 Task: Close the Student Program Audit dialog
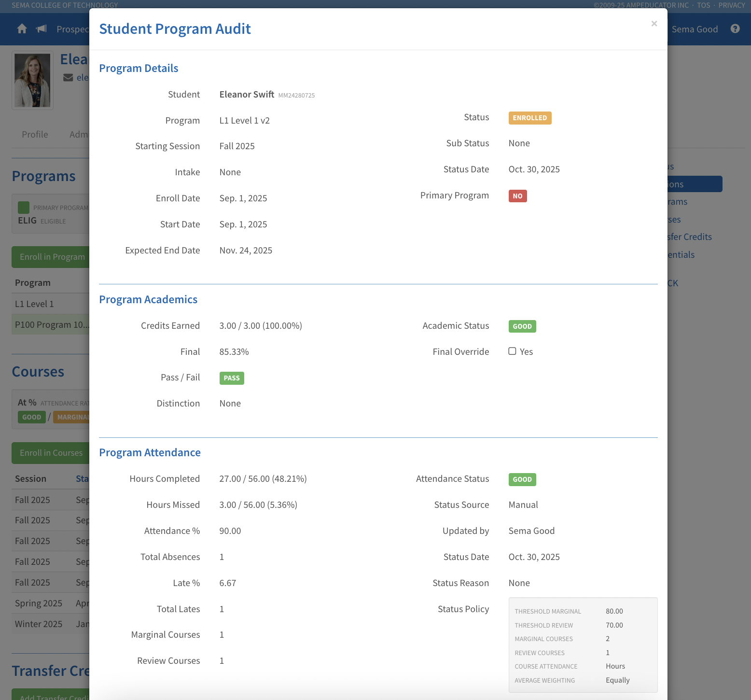point(654,24)
